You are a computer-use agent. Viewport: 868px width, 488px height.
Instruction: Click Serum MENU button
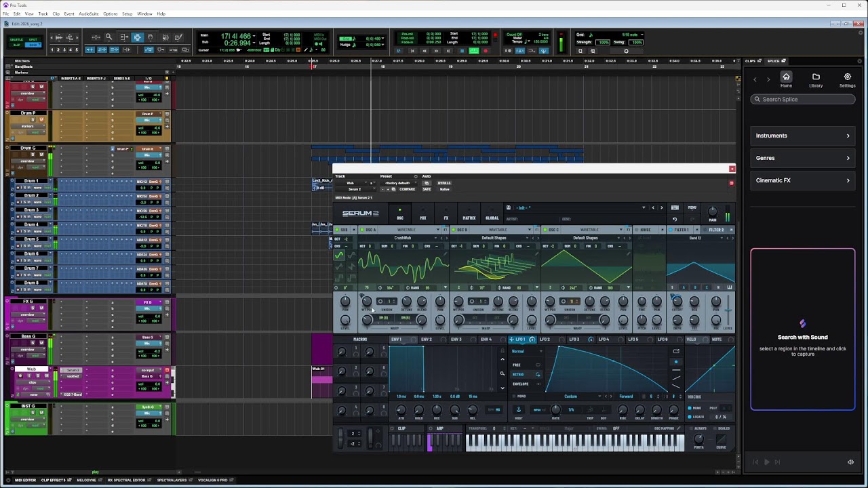pyautogui.click(x=692, y=207)
